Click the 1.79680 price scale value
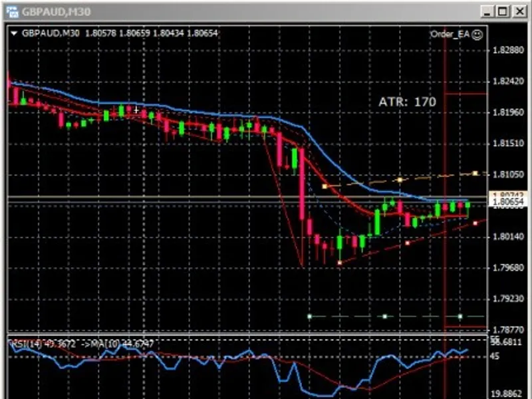Image resolution: width=532 pixels, height=399 pixels. pyautogui.click(x=508, y=268)
